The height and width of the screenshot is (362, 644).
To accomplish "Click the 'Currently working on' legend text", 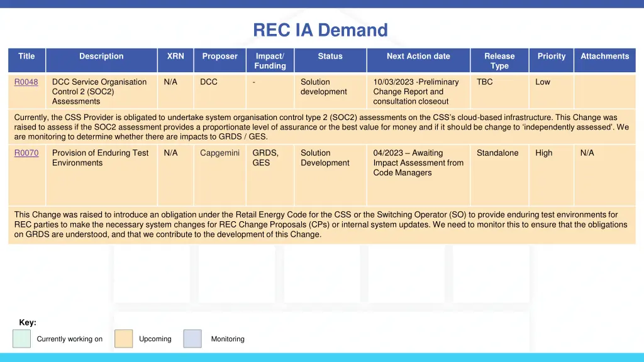I will tap(69, 339).
